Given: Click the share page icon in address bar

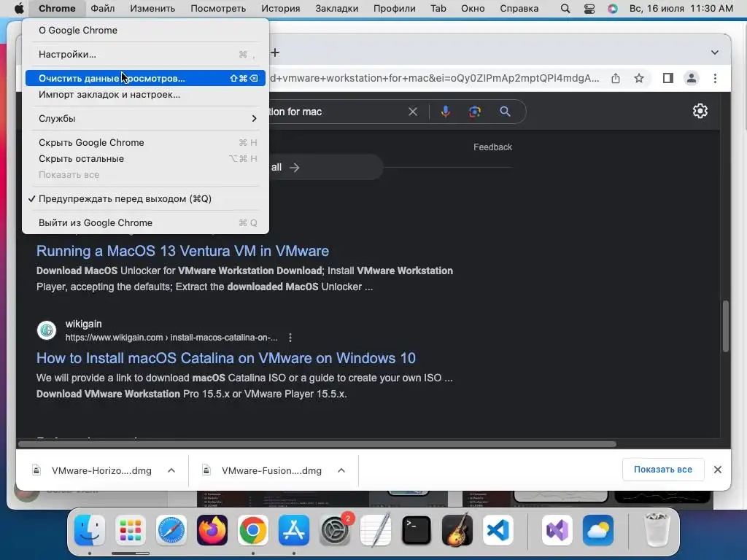Looking at the screenshot, I should click(616, 78).
